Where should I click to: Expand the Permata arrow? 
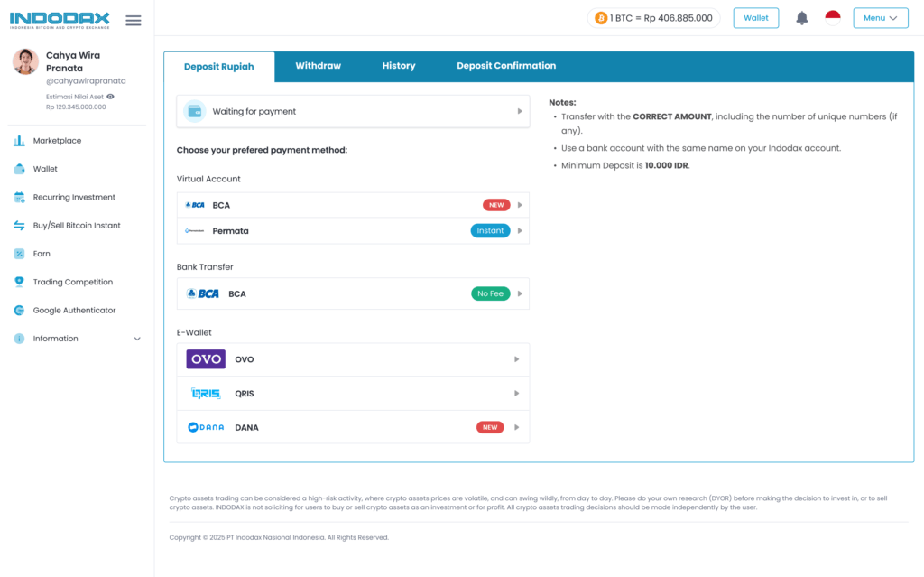click(x=520, y=230)
